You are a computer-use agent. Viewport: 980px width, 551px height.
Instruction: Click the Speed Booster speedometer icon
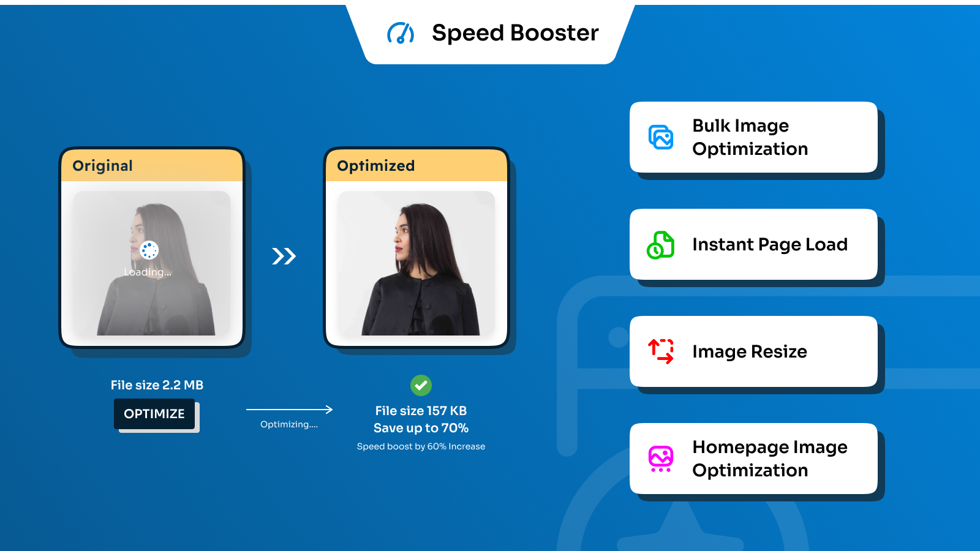401,33
